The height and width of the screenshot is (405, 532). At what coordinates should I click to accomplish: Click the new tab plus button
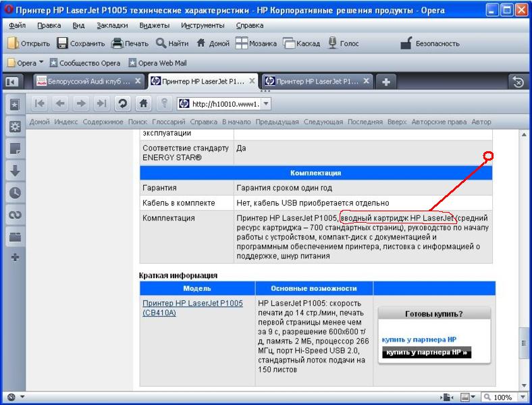pyautogui.click(x=386, y=82)
